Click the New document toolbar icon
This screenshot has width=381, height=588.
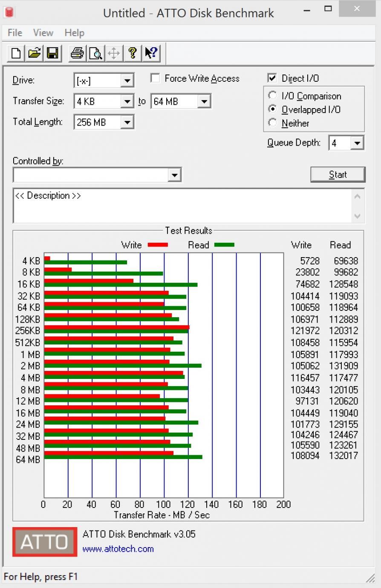16,53
